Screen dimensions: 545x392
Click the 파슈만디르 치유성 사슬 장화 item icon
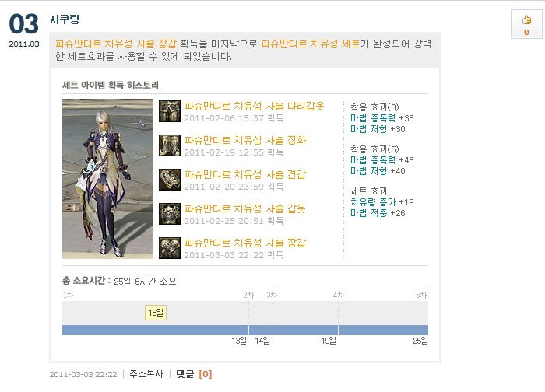170,145
